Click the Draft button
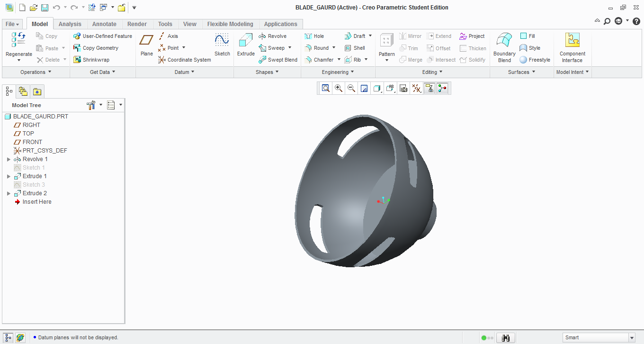 [355, 36]
